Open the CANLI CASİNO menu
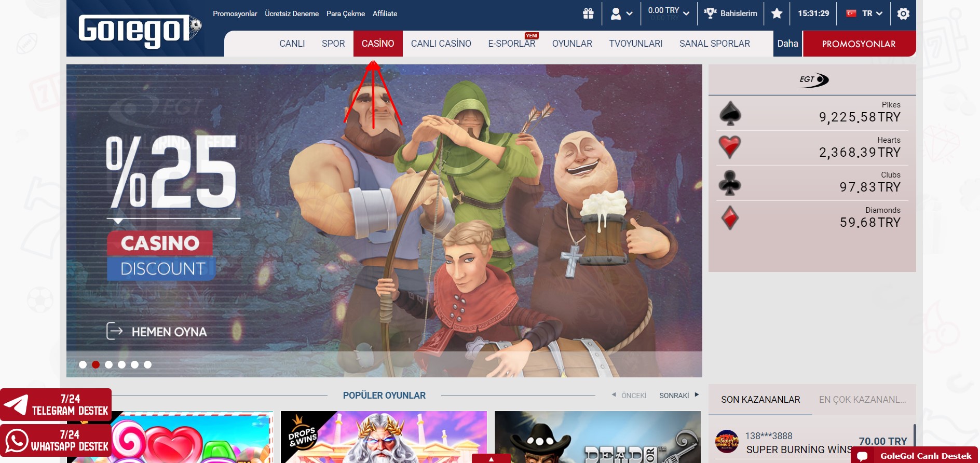Screen dimensions: 980x463 pos(441,44)
